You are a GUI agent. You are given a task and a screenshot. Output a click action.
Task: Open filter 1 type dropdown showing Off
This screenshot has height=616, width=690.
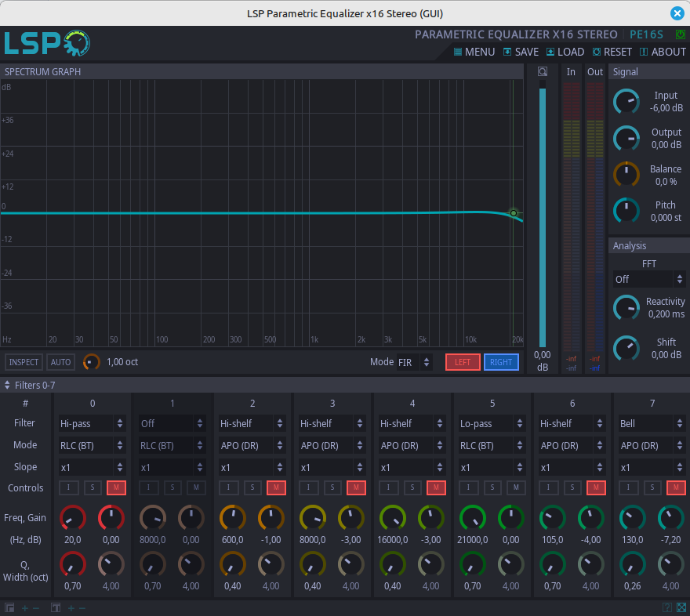point(172,423)
